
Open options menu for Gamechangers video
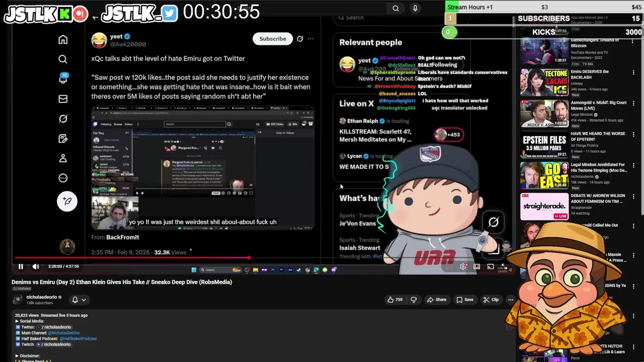pos(633,42)
